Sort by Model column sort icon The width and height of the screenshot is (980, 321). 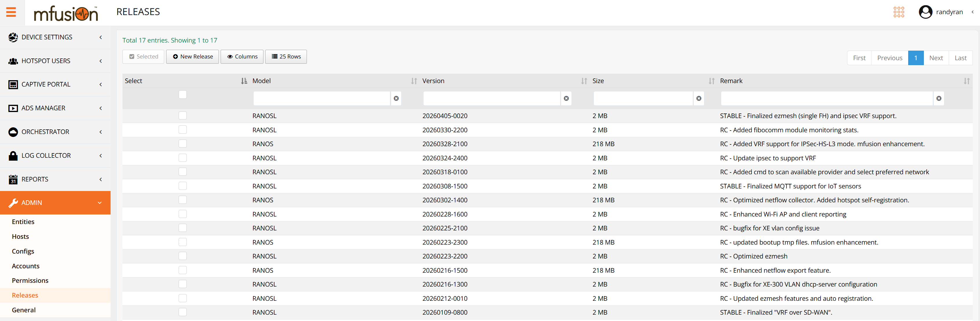point(414,81)
